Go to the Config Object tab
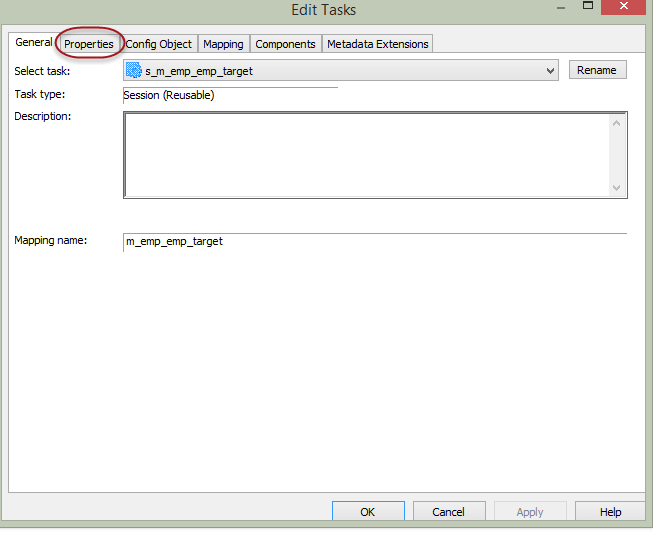The image size is (653, 535). click(x=158, y=44)
